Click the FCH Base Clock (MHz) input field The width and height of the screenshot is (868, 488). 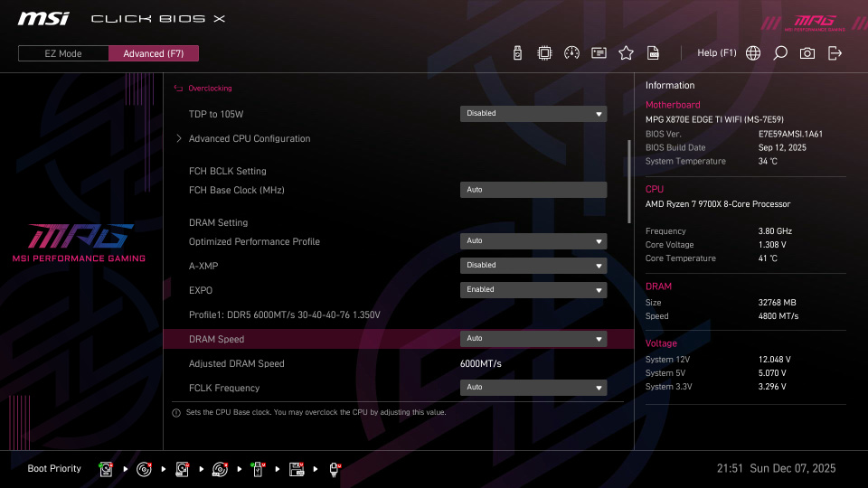click(533, 190)
